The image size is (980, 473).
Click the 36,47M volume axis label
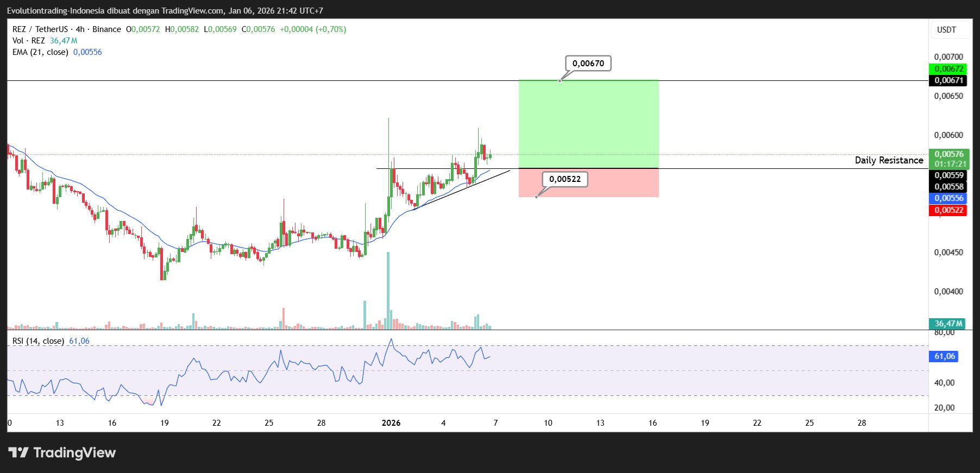point(947,324)
